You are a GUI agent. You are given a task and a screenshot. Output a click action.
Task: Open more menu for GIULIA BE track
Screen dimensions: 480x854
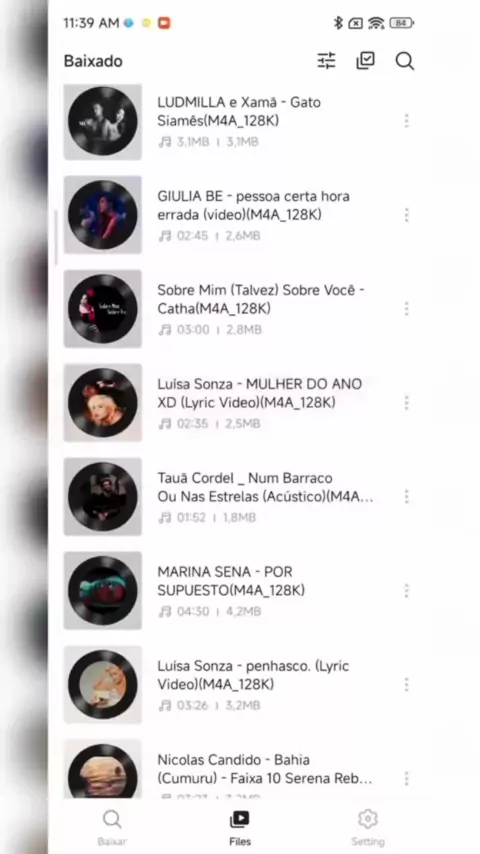[406, 215]
